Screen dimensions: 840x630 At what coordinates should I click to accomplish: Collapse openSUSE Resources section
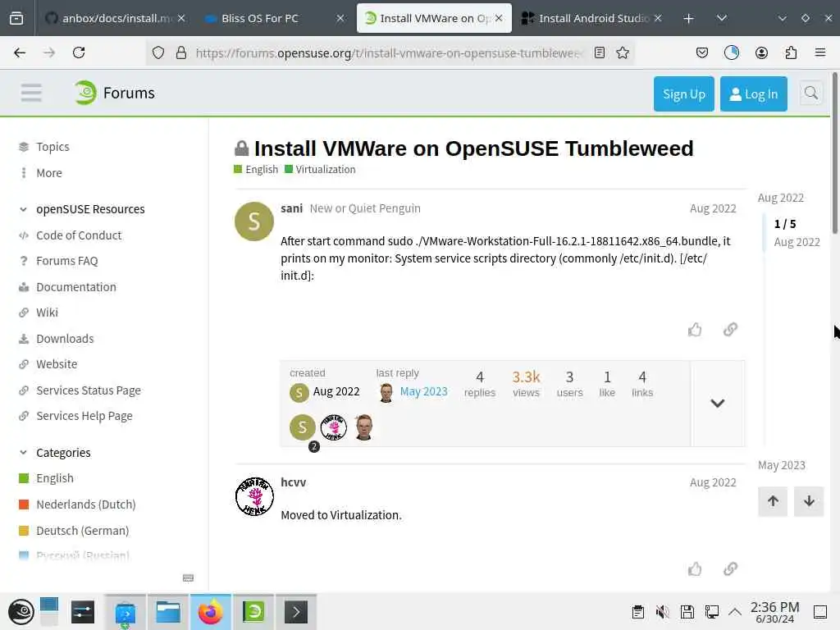[23, 209]
